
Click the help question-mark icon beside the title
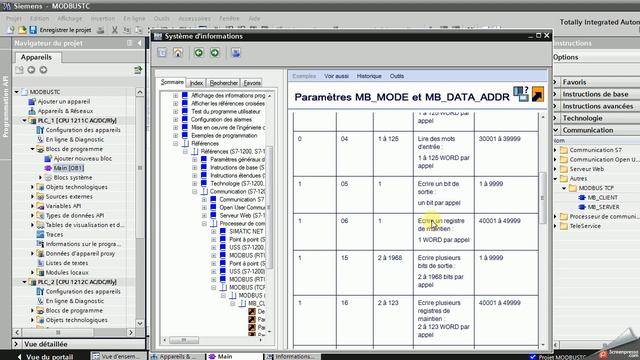coord(521,94)
